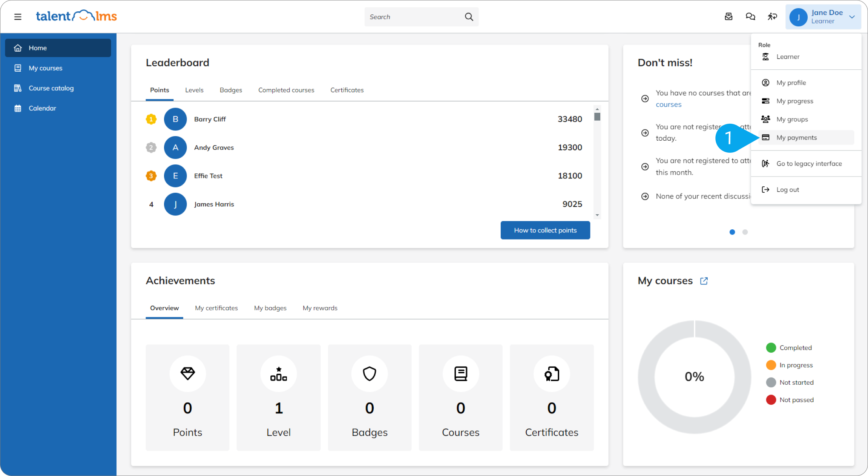
Task: Open Course catalog in sidebar
Action: click(58, 88)
